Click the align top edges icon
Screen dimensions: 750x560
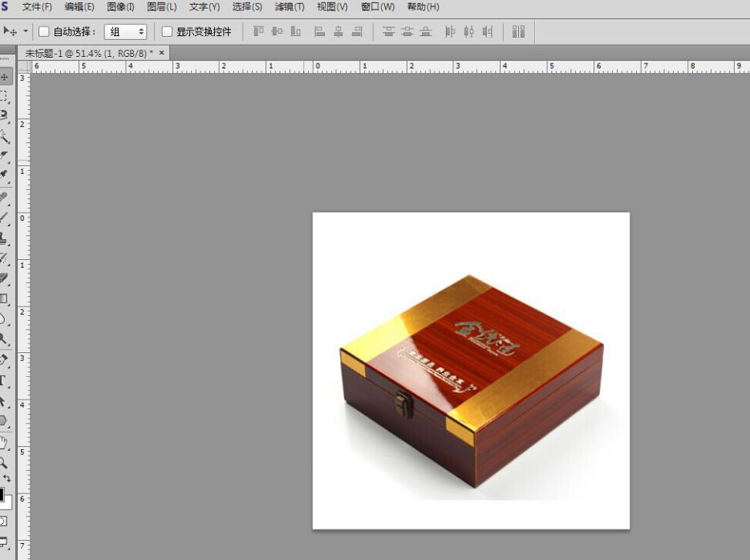(x=258, y=31)
